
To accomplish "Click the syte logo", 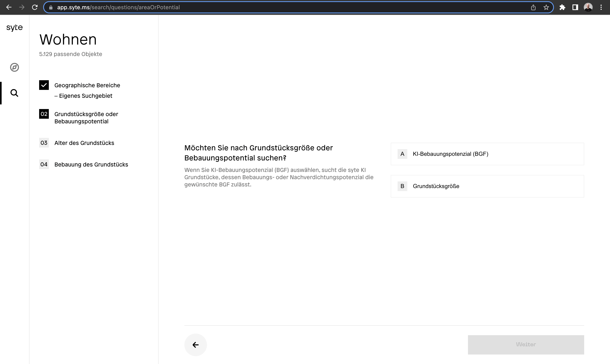I will coord(15,27).
